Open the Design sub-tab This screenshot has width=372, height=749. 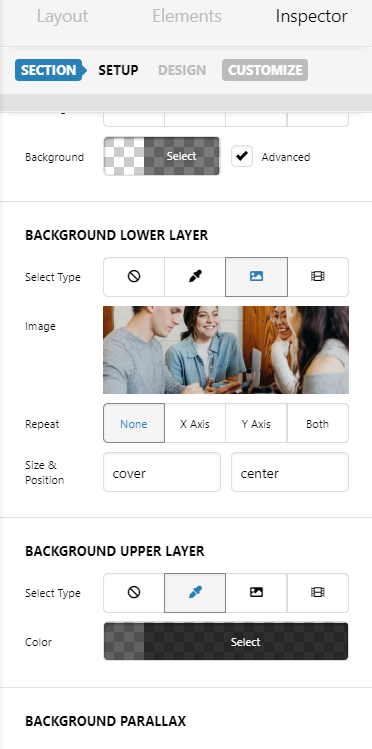tap(182, 70)
